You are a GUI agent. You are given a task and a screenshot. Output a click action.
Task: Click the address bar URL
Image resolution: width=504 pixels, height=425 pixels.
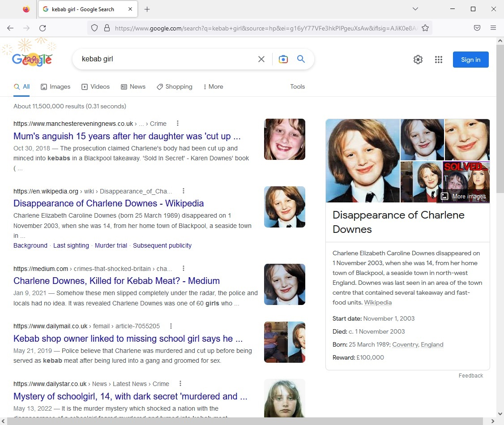266,28
